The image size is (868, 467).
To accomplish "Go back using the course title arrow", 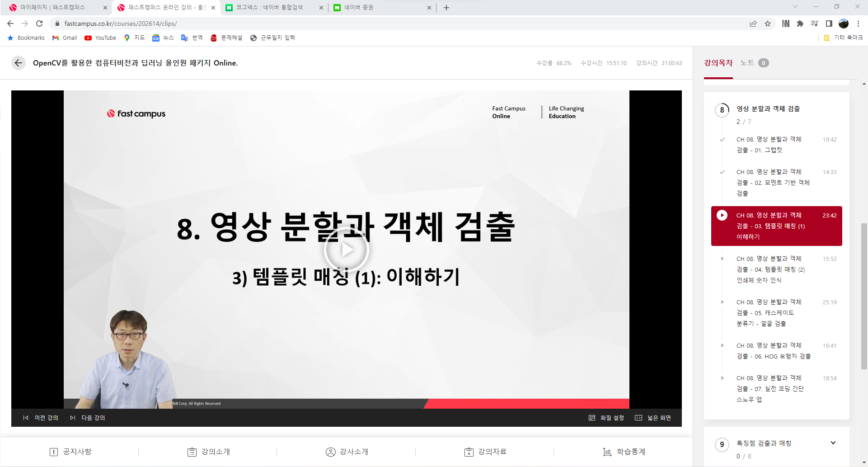I will (19, 63).
